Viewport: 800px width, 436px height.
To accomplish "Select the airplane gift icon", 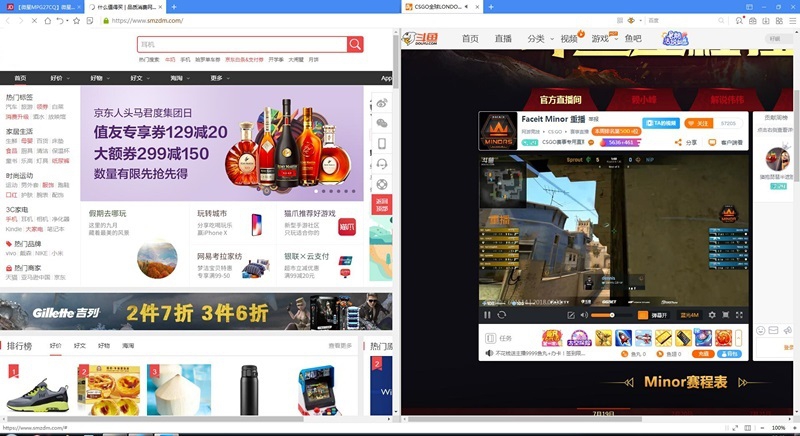I will [x=643, y=338].
